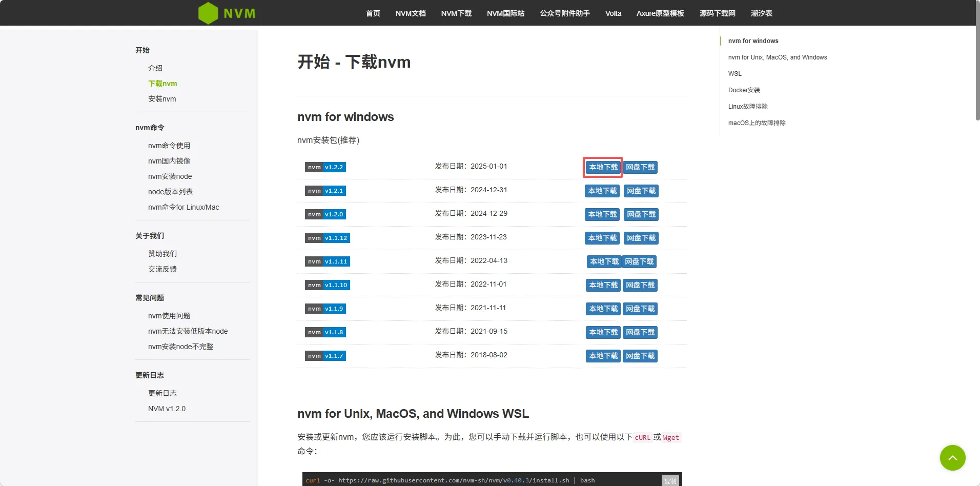Image resolution: width=980 pixels, height=486 pixels.
Task: Open the 安装nvm sidebar page
Action: click(162, 99)
